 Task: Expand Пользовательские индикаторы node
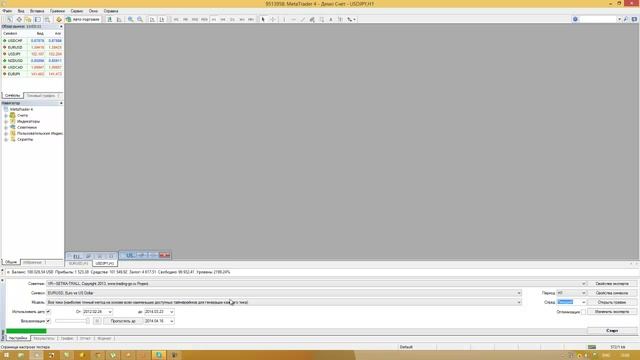coord(6,133)
